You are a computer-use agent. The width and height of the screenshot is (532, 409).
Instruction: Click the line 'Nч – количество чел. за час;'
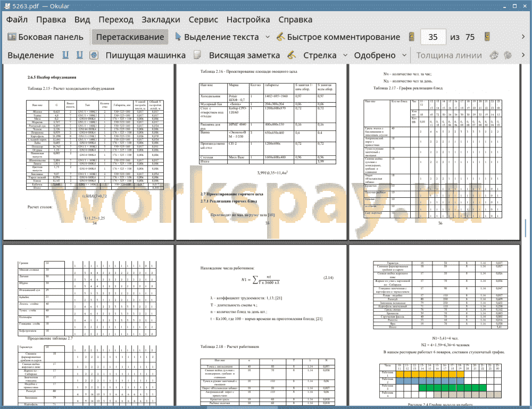point(408,74)
